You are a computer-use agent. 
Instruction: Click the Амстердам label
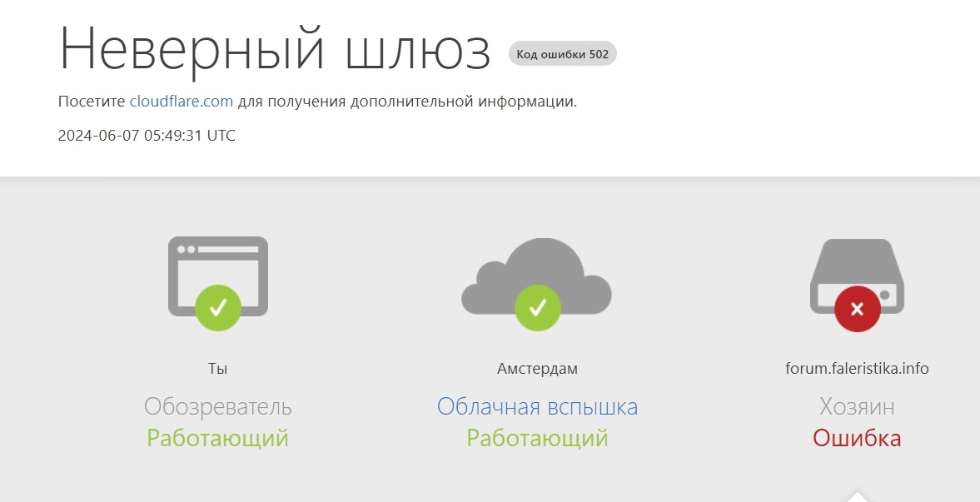[538, 369]
